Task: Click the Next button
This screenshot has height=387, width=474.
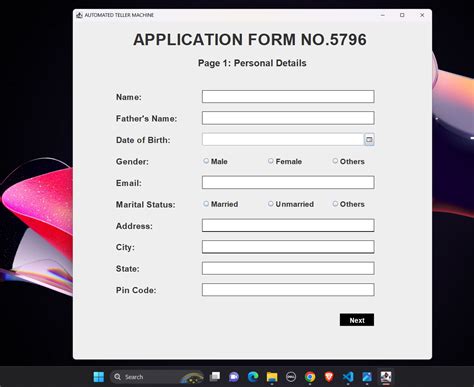Action: (x=357, y=320)
